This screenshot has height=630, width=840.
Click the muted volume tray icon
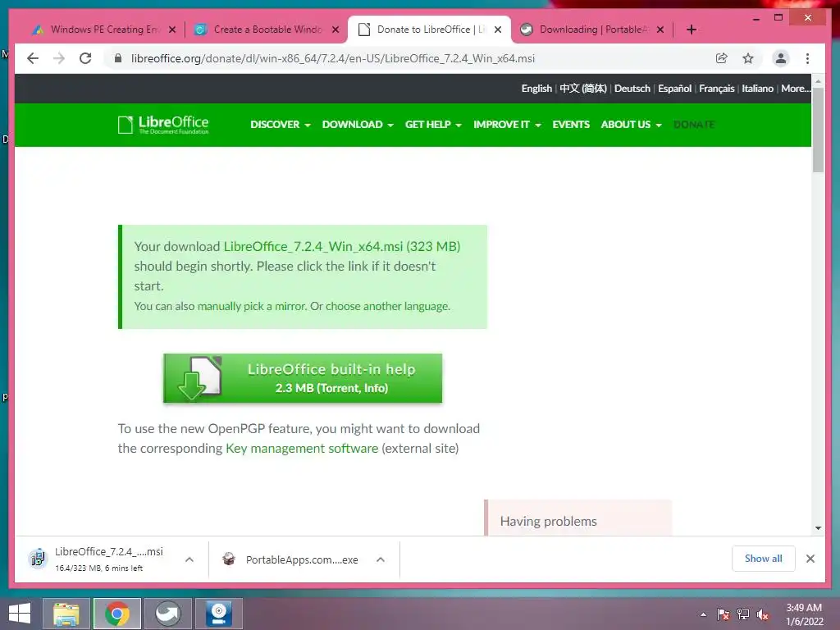763,614
